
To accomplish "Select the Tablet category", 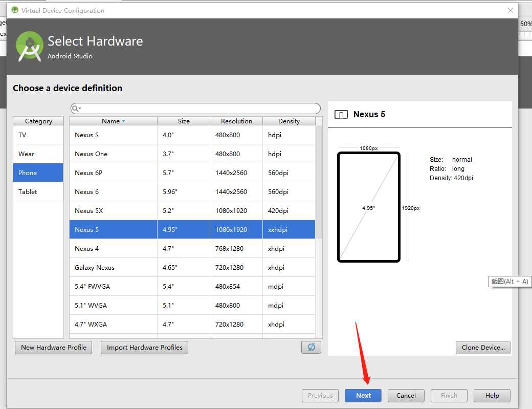I will click(38, 192).
